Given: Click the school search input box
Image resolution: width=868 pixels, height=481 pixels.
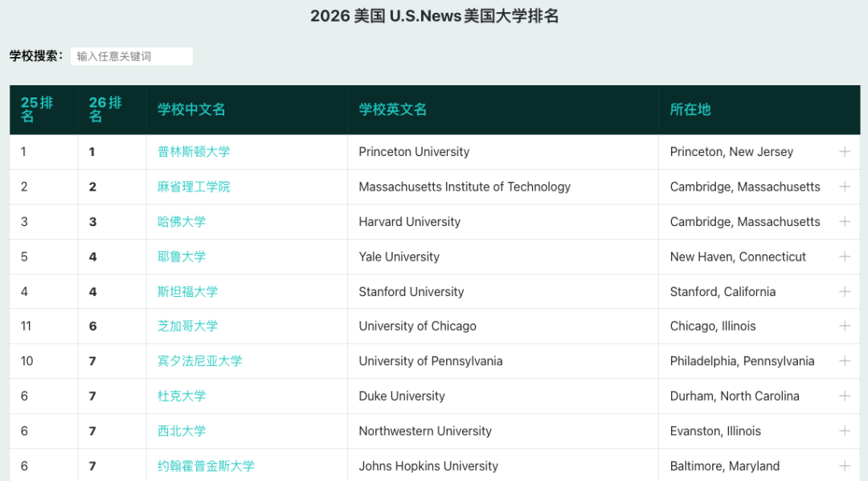Looking at the screenshot, I should point(131,55).
